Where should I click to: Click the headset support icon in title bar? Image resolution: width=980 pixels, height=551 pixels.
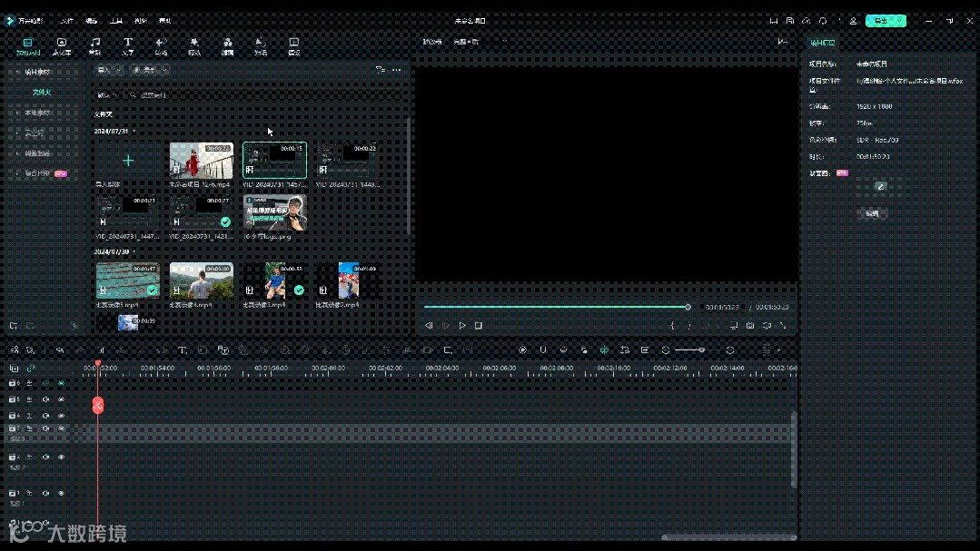coord(823,21)
